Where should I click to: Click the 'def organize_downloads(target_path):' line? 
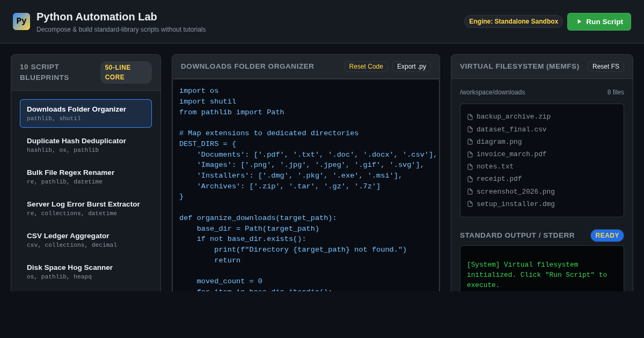(258, 218)
